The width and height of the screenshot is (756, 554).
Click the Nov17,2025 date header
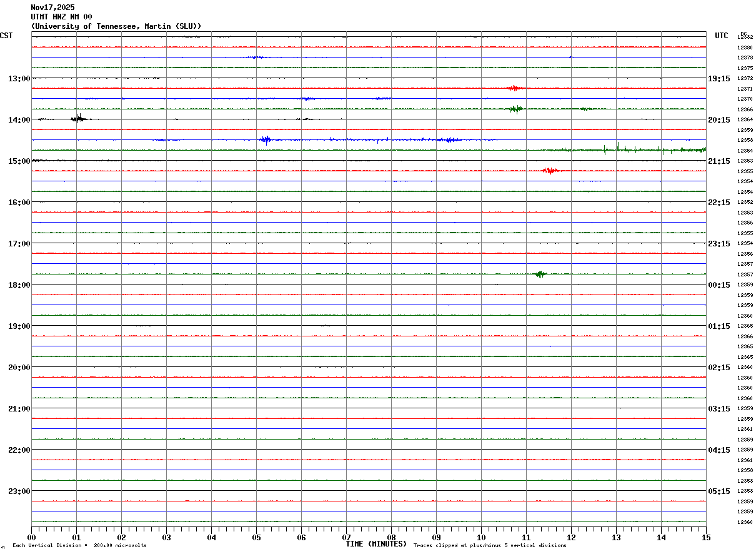pos(52,8)
